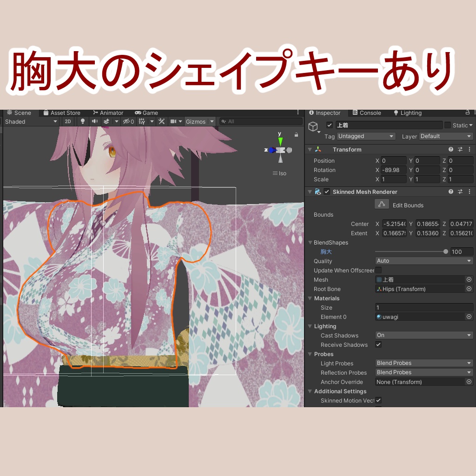Open Scene view three-dot options menu
This screenshot has height=476, width=476.
tap(298, 112)
